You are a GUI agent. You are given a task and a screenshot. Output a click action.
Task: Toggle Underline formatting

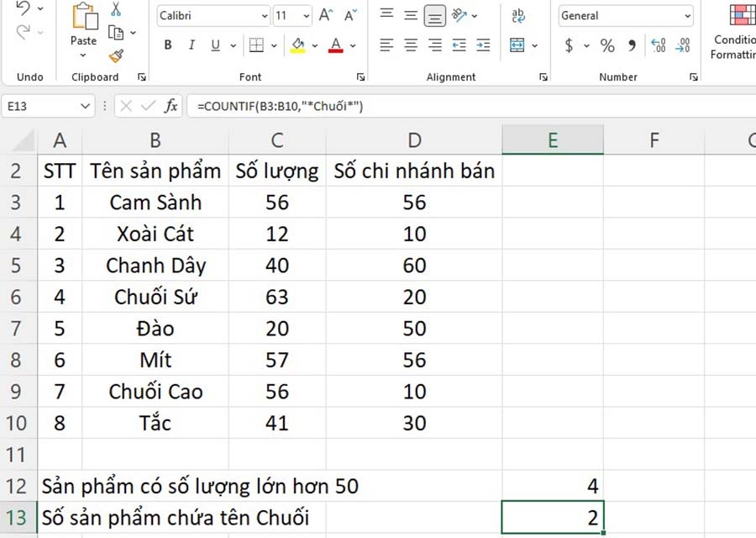pos(216,45)
